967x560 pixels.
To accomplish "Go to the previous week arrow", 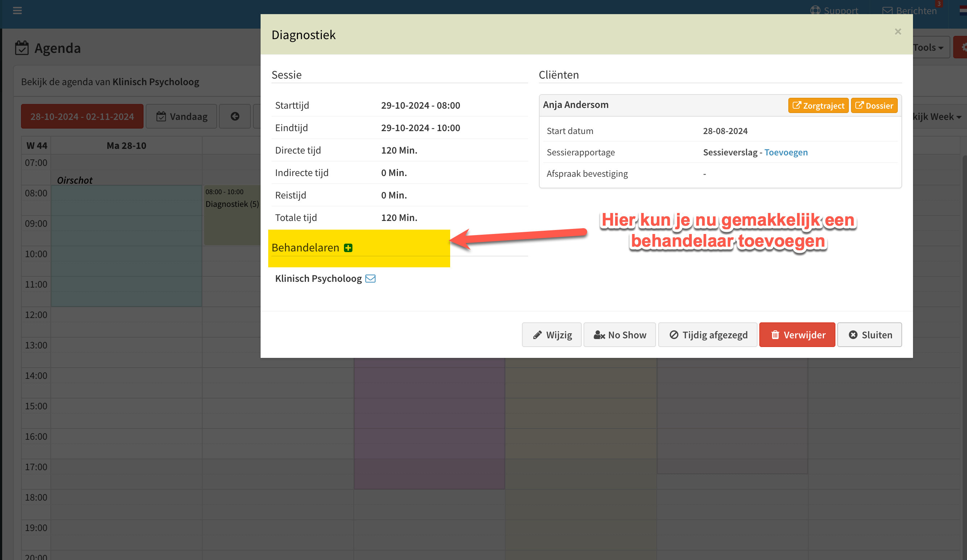I will click(x=235, y=116).
